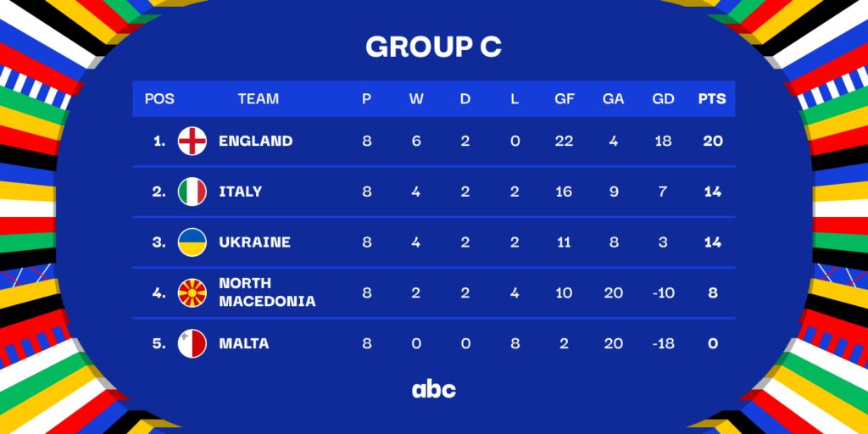Click the GF column header
868x434 pixels.
[564, 99]
